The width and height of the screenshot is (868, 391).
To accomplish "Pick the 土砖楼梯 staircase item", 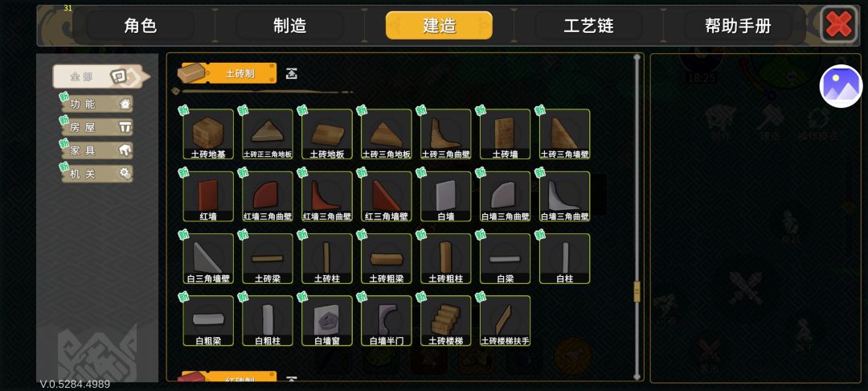I will [x=445, y=321].
